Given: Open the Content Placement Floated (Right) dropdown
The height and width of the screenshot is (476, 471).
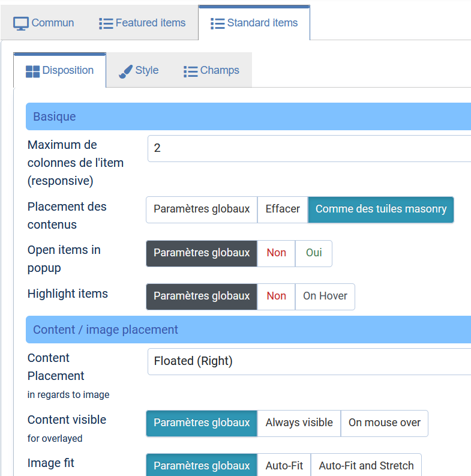Looking at the screenshot, I should (x=309, y=361).
